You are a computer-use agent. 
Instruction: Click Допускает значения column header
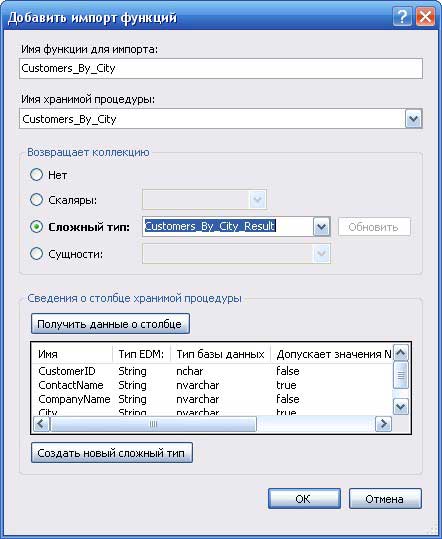(x=332, y=354)
